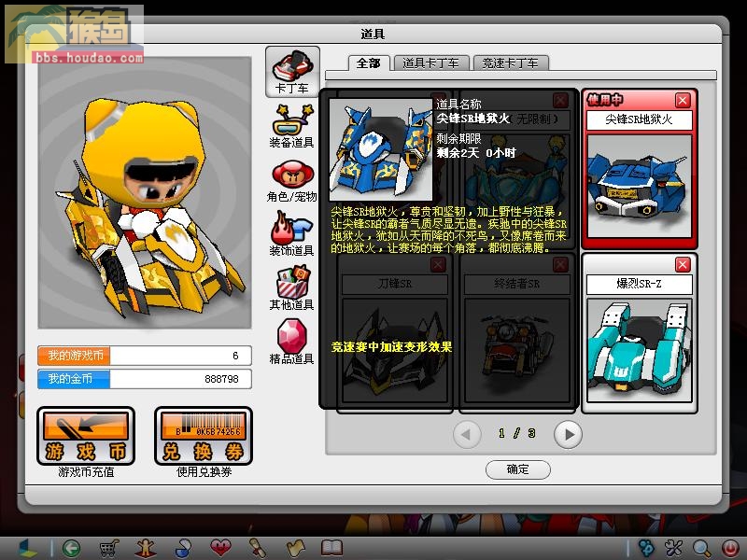
Task: Click the X on the 终结者SR card
Action: 560,264
